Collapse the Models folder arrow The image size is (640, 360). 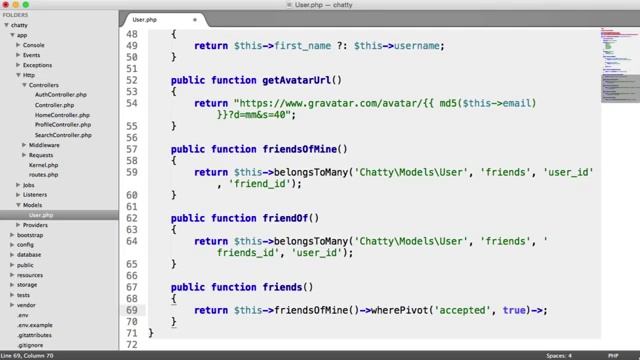tap(18, 205)
